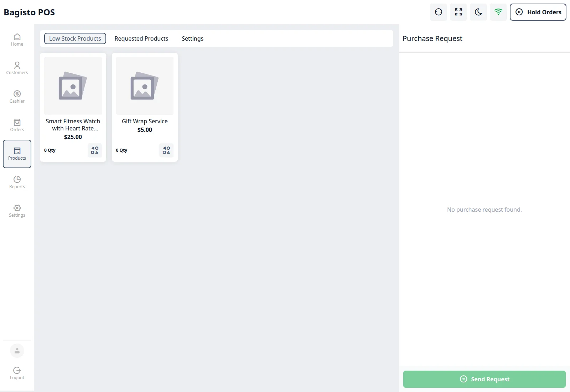Viewport: 570px width, 392px height.
Task: Open Cashier section in sidebar
Action: click(17, 97)
